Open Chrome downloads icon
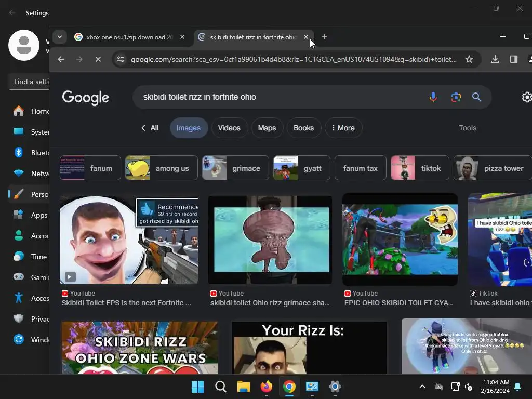532x399 pixels. (x=495, y=59)
